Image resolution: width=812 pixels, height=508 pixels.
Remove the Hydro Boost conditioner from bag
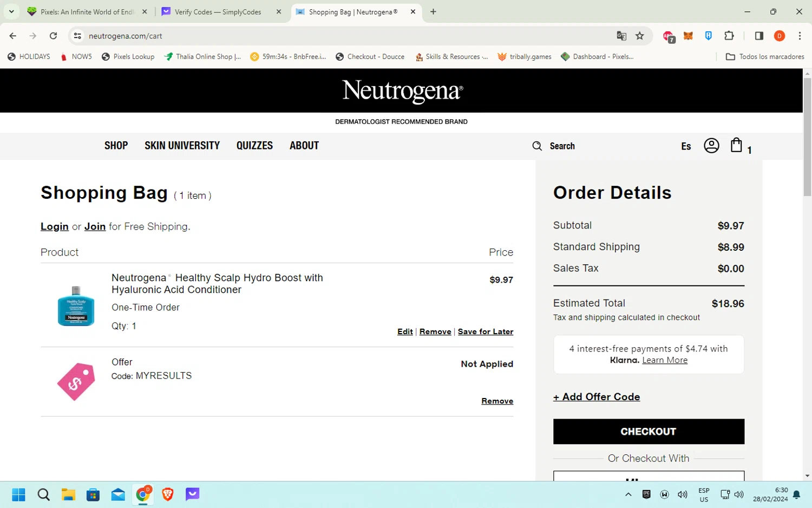click(435, 331)
